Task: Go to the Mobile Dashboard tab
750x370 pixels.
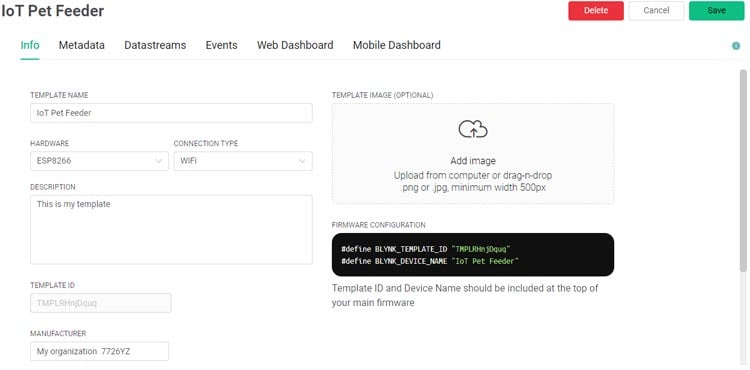Action: 397,45
